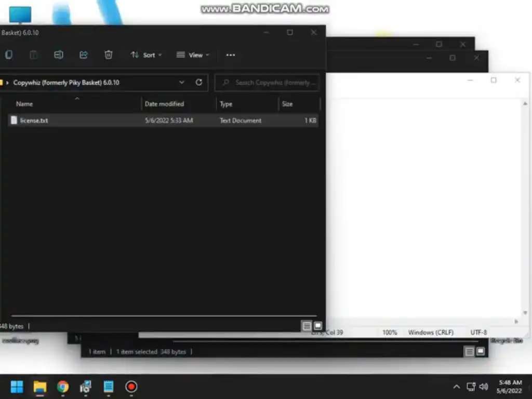Viewport: 532px width, 399px height.
Task: Open the Windows Start menu
Action: point(17,387)
